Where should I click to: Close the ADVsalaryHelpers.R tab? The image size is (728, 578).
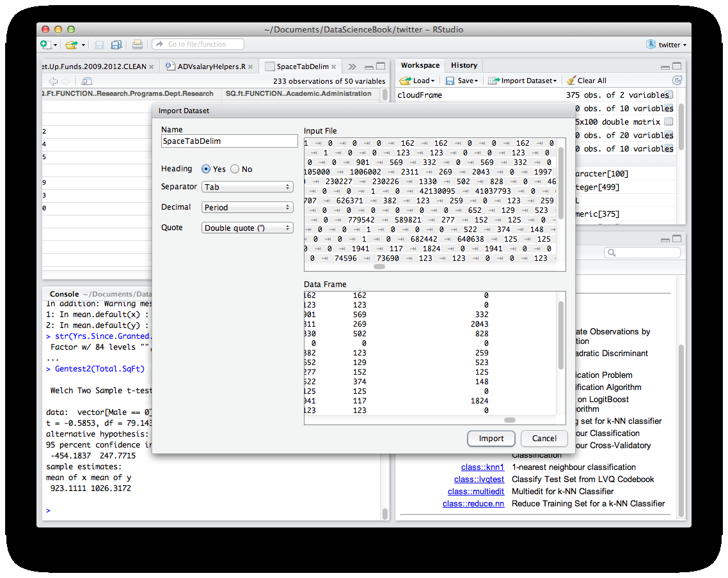pos(251,66)
